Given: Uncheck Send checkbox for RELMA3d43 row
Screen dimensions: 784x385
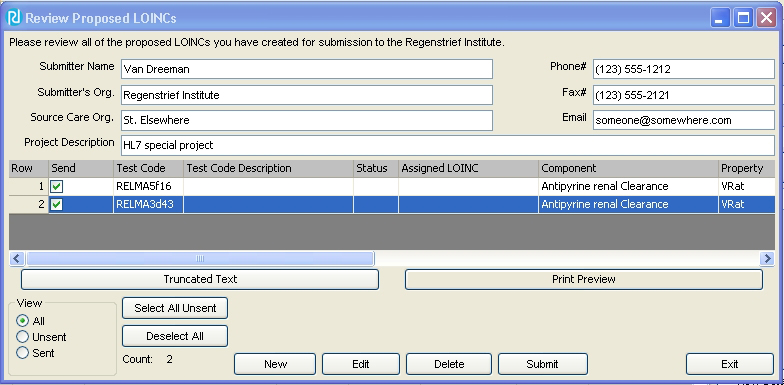Looking at the screenshot, I should point(57,204).
